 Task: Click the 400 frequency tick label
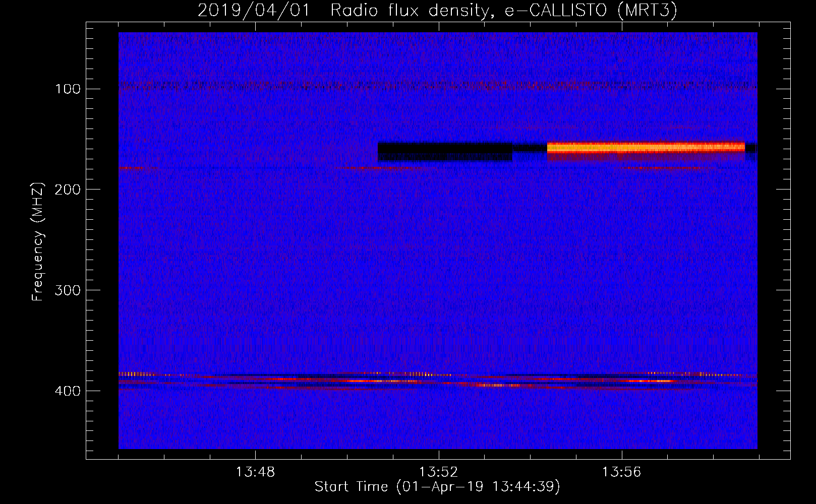pos(68,391)
